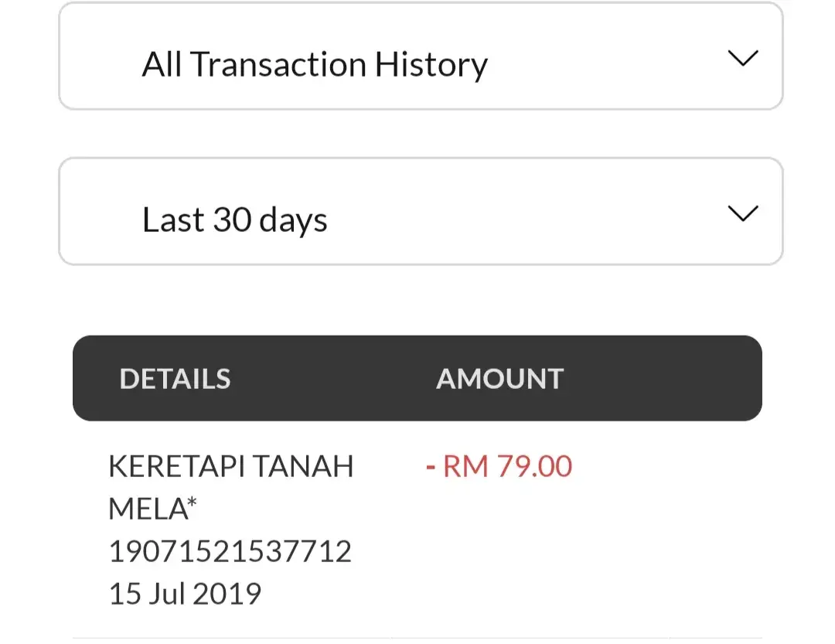Open the KERETAPI TANAH transaction name

coord(230,467)
